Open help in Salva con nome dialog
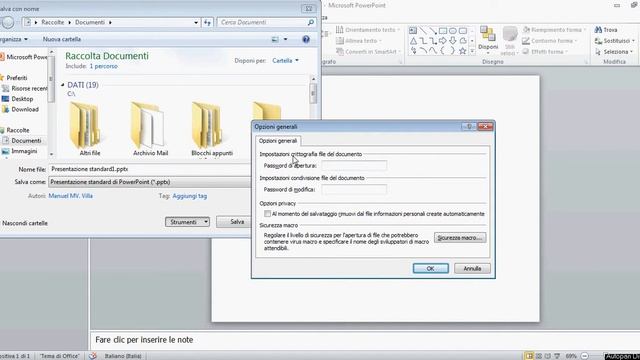The height and width of the screenshot is (360, 640). pos(306,39)
